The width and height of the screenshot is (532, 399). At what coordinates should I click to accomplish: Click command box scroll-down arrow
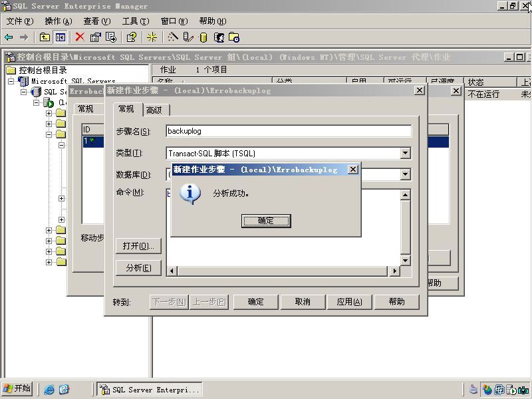tap(406, 261)
